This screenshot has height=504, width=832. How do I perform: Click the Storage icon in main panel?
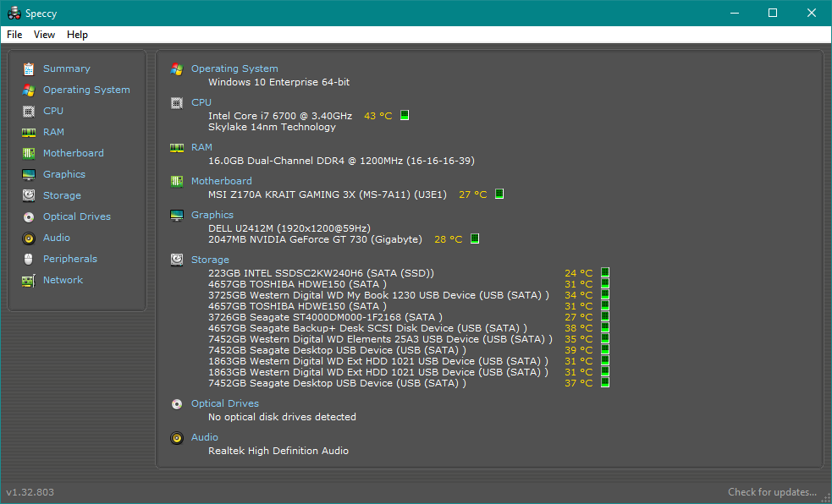pyautogui.click(x=177, y=260)
